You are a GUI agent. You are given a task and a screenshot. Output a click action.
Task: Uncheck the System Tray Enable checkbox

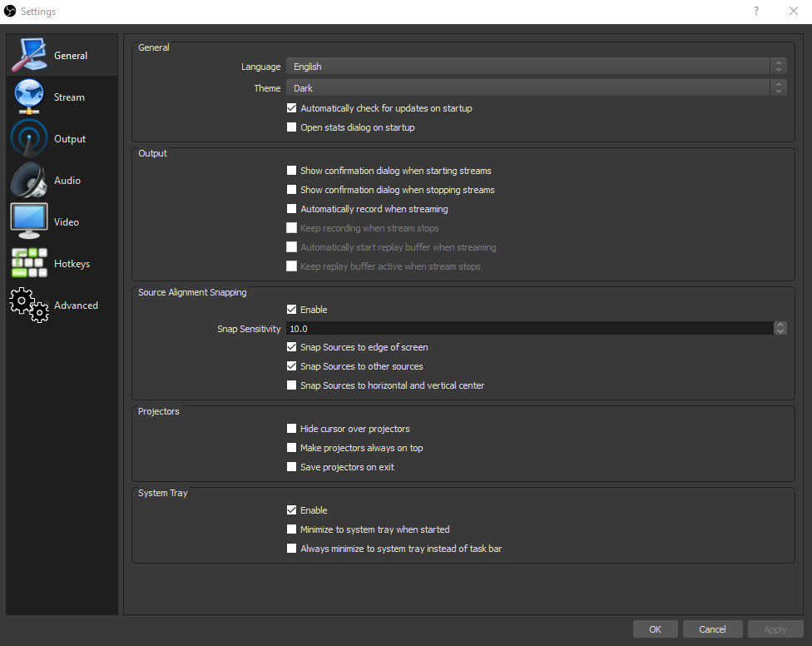coord(291,510)
